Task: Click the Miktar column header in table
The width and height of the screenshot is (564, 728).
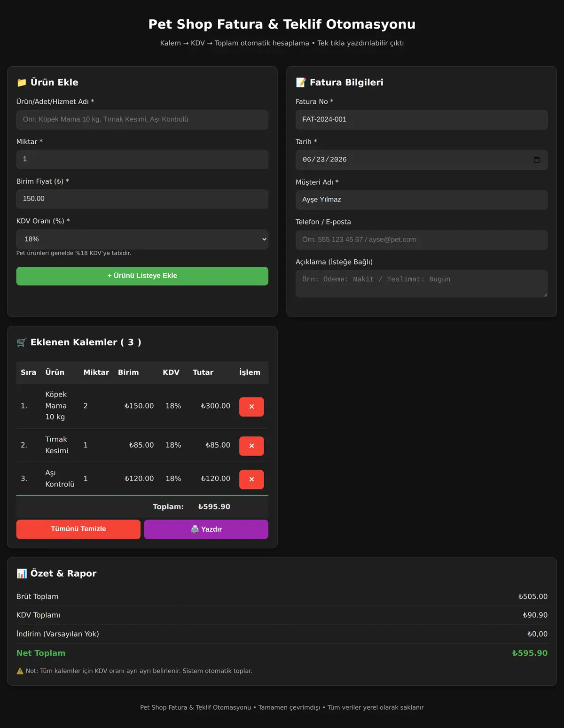Action: point(96,372)
